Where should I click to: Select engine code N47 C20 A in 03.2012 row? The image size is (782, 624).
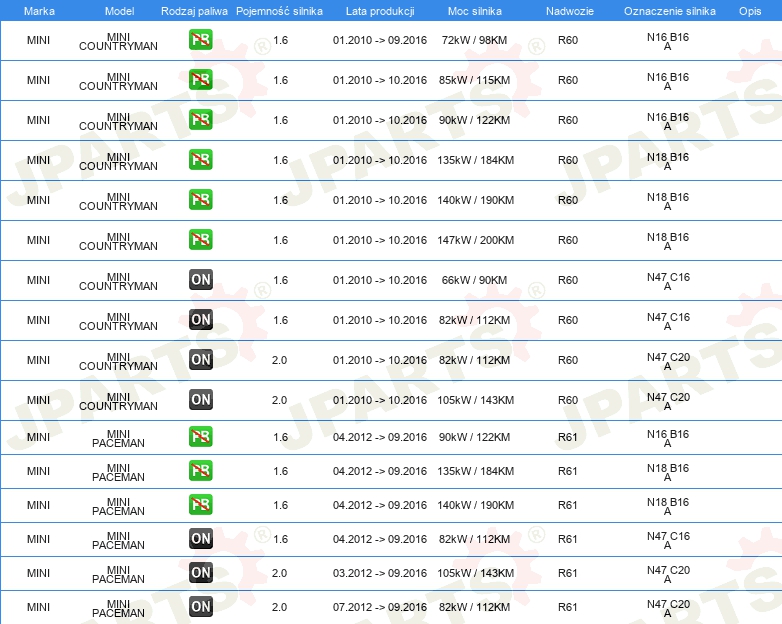pos(668,574)
